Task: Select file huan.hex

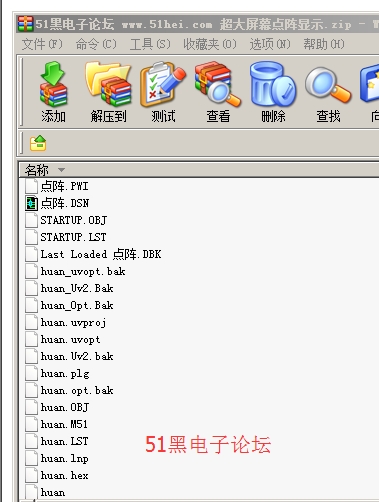Action: (x=65, y=475)
